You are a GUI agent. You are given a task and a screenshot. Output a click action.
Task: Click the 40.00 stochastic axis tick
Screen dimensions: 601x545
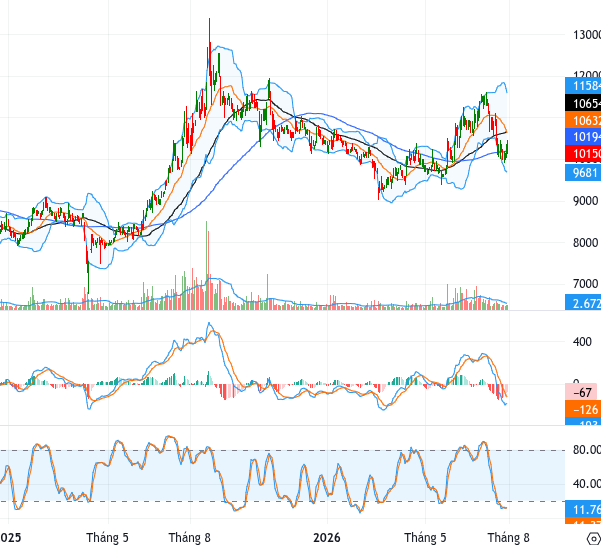(x=587, y=484)
